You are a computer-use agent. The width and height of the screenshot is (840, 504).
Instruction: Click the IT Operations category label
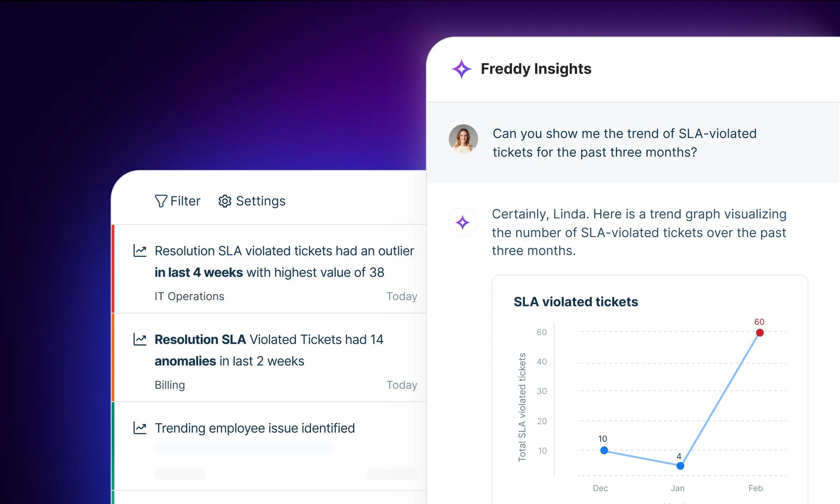[x=189, y=297]
